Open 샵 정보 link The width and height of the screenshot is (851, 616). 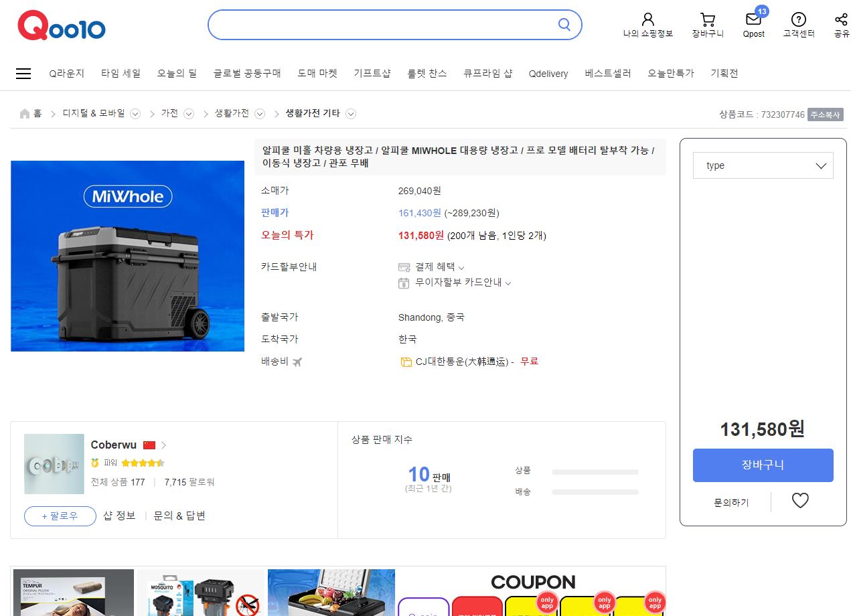pos(119,516)
